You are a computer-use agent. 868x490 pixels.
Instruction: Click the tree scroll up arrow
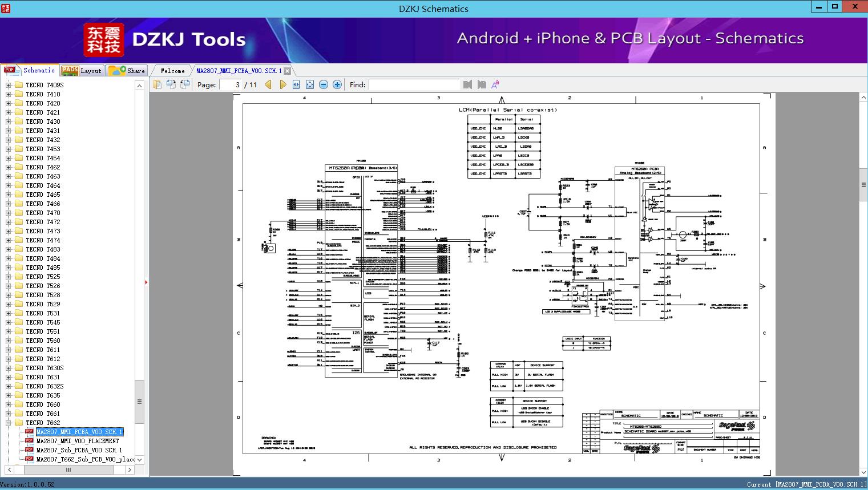point(139,86)
